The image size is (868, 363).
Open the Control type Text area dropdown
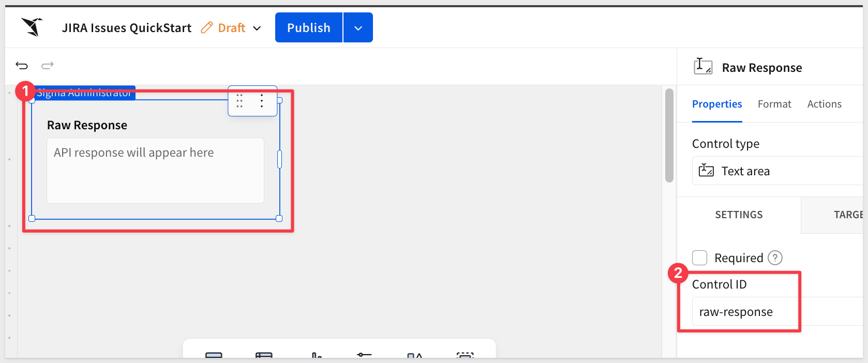tap(776, 171)
